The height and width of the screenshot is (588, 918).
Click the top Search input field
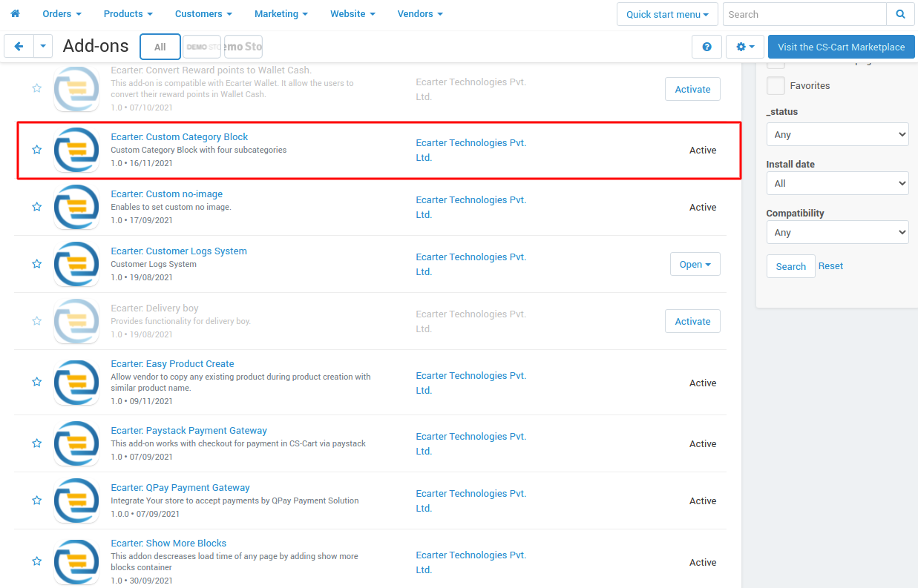click(804, 14)
